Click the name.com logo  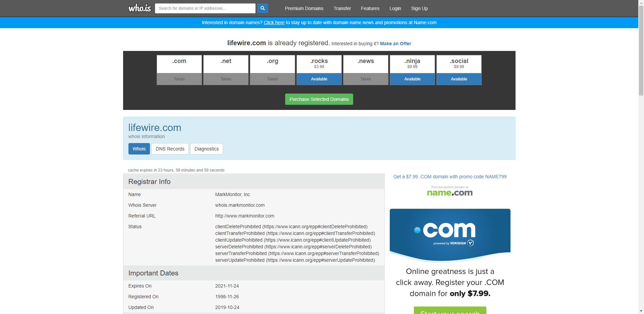tap(450, 191)
